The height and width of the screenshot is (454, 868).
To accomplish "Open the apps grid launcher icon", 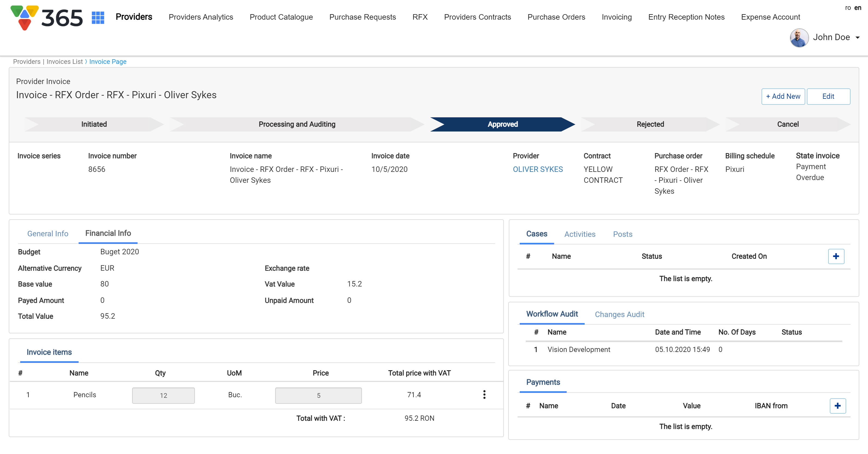I will click(x=98, y=17).
